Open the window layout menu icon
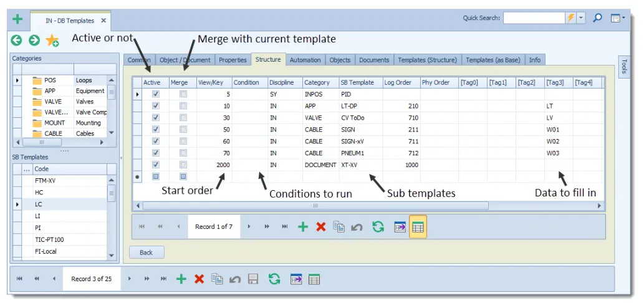The width and height of the screenshot is (644, 303). (x=617, y=18)
